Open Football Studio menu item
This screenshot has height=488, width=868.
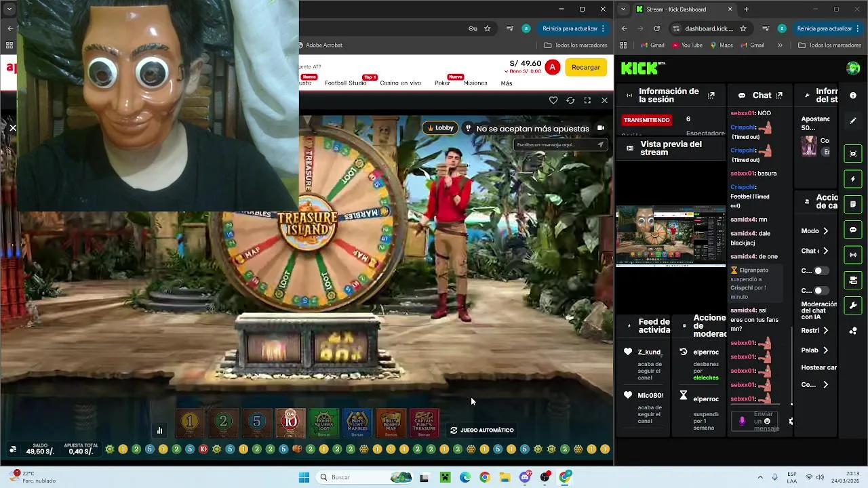(345, 83)
